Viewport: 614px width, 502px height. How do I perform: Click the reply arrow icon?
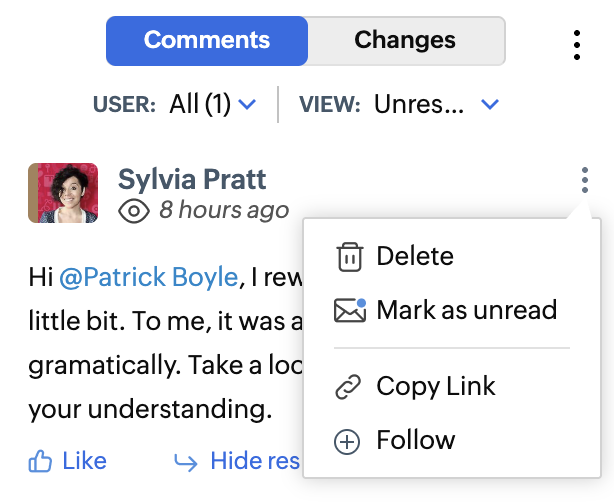point(186,461)
